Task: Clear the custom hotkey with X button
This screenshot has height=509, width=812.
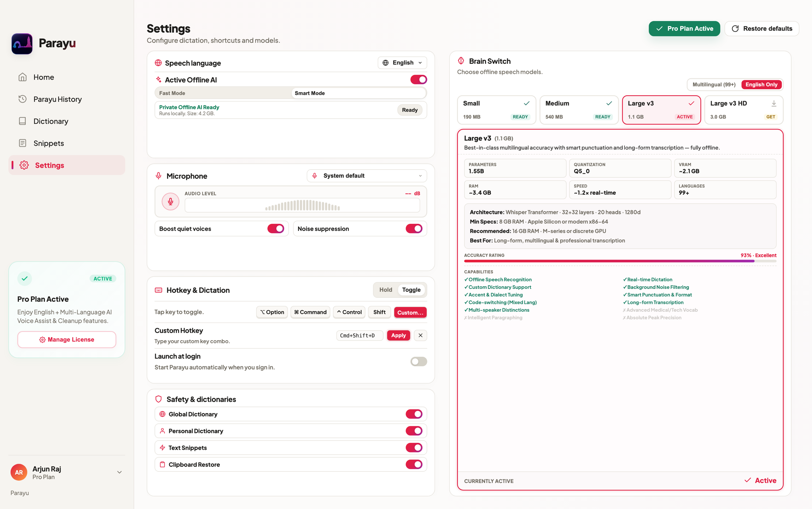Action: point(420,335)
